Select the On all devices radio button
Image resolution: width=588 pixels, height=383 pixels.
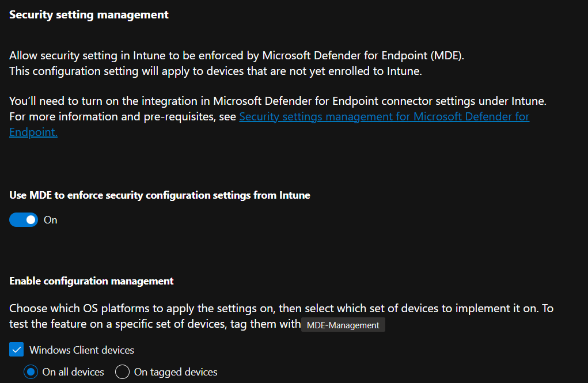(31, 371)
